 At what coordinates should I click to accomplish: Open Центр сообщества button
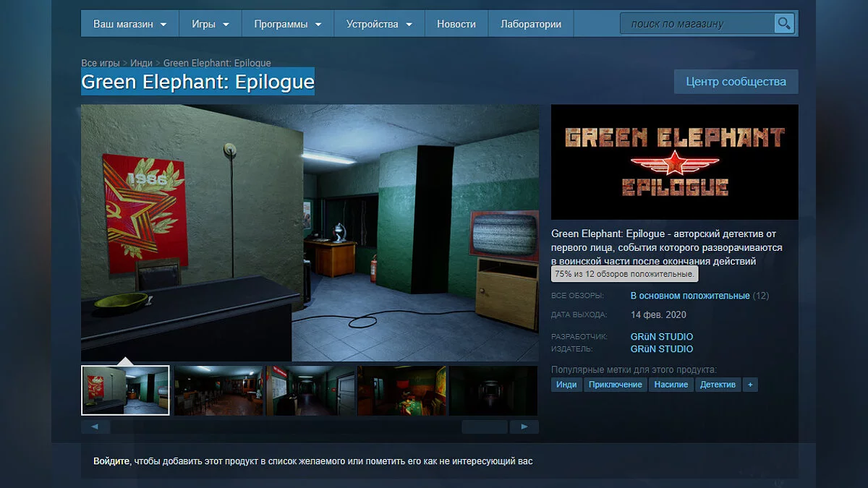point(736,82)
